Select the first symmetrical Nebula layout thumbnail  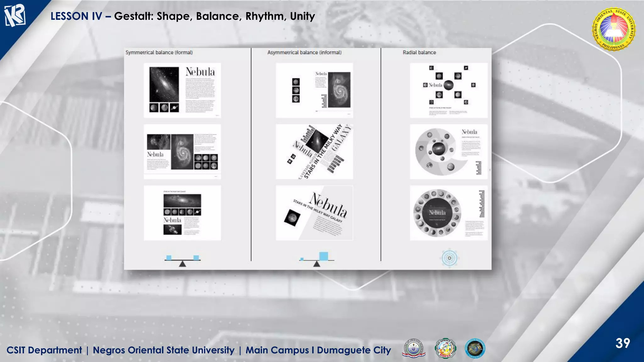[x=182, y=90]
